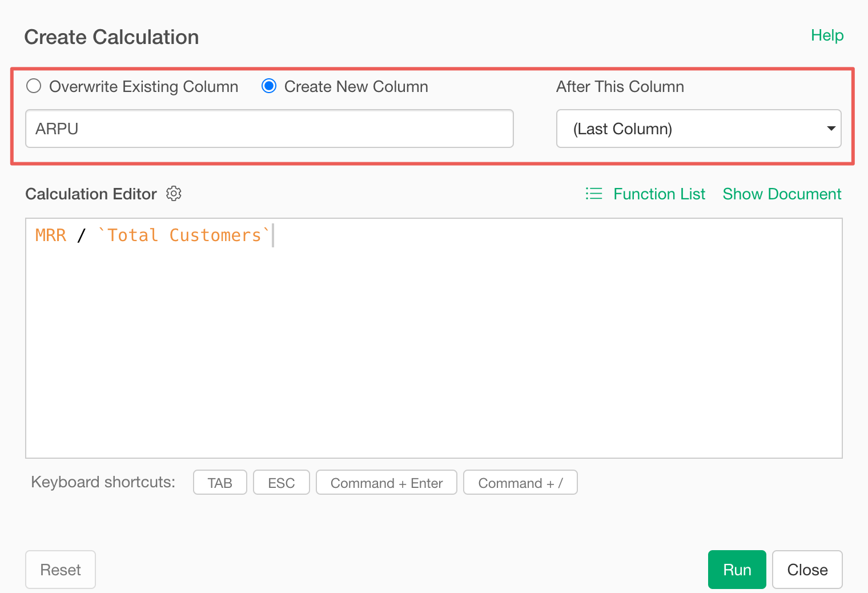Open the Help link
Viewport: 868px width, 593px height.
(827, 35)
